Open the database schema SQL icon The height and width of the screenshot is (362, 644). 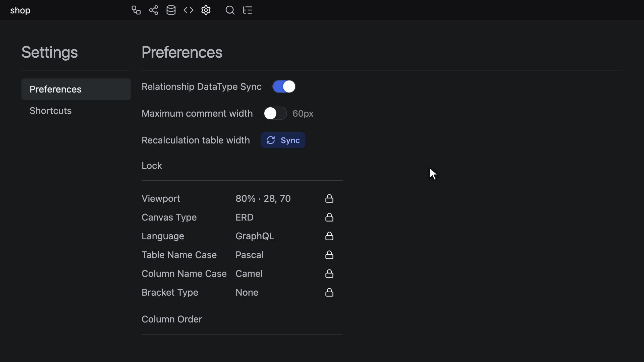pos(171,10)
